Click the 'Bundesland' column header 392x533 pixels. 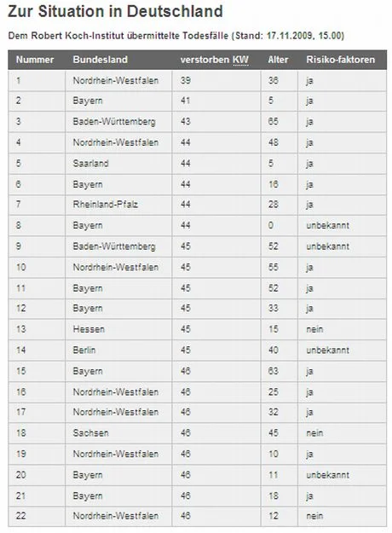(x=101, y=60)
